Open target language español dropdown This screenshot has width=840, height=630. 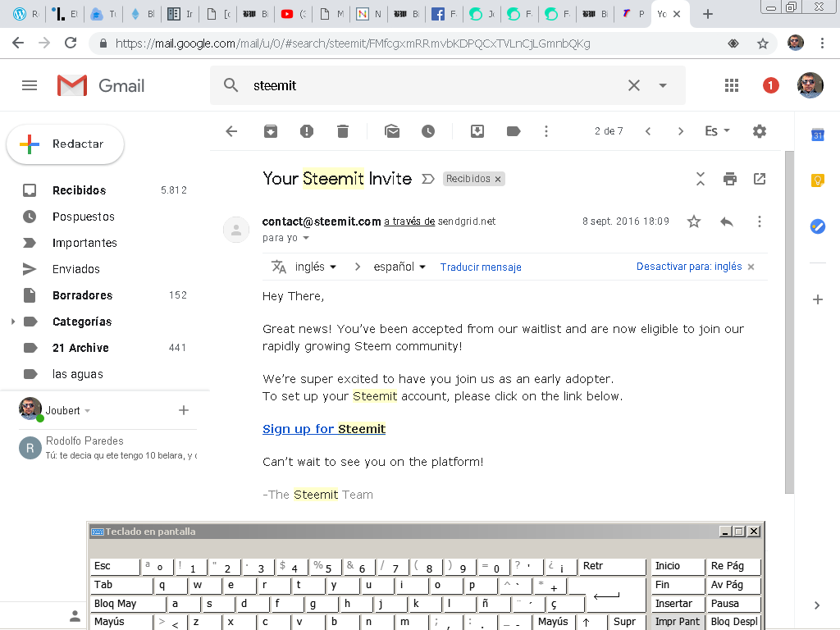[x=399, y=267]
